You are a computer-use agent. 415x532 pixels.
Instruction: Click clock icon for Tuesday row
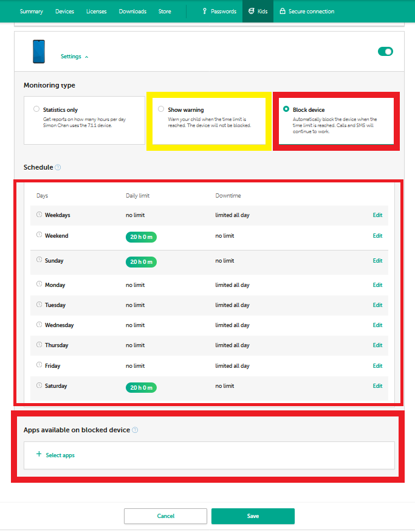point(39,305)
